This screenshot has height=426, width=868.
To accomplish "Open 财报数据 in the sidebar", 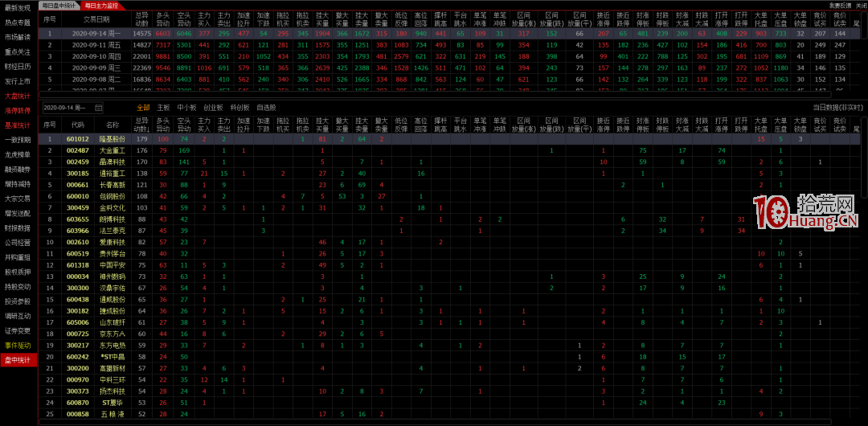I will (x=18, y=227).
